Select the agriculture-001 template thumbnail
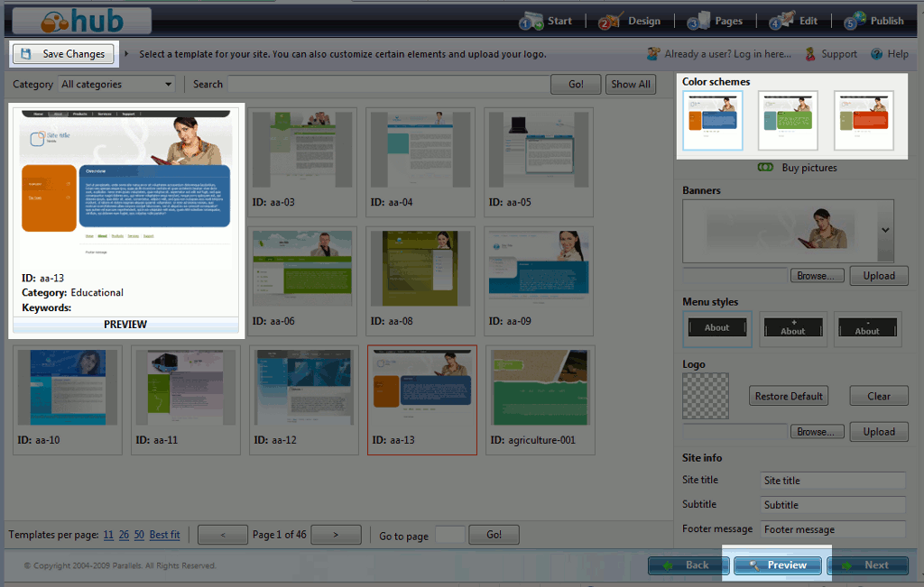The image size is (924, 587). coord(540,387)
